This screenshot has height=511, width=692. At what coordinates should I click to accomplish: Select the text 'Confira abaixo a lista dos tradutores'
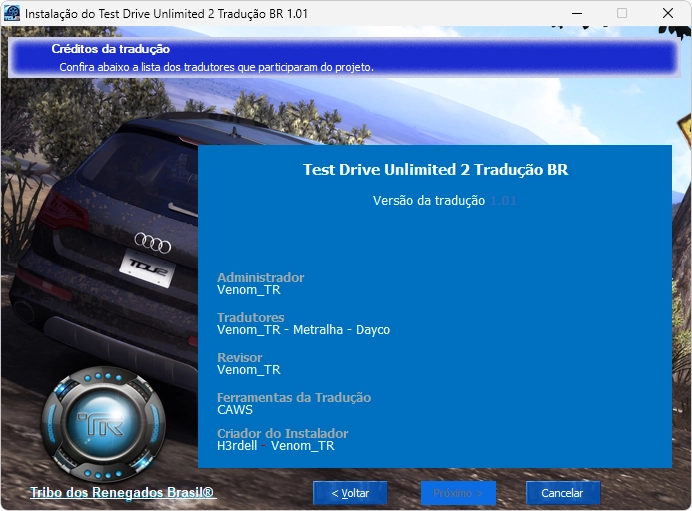pos(148,67)
